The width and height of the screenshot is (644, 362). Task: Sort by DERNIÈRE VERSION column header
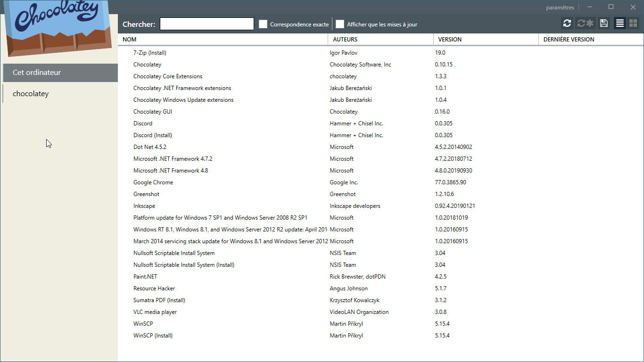point(591,40)
